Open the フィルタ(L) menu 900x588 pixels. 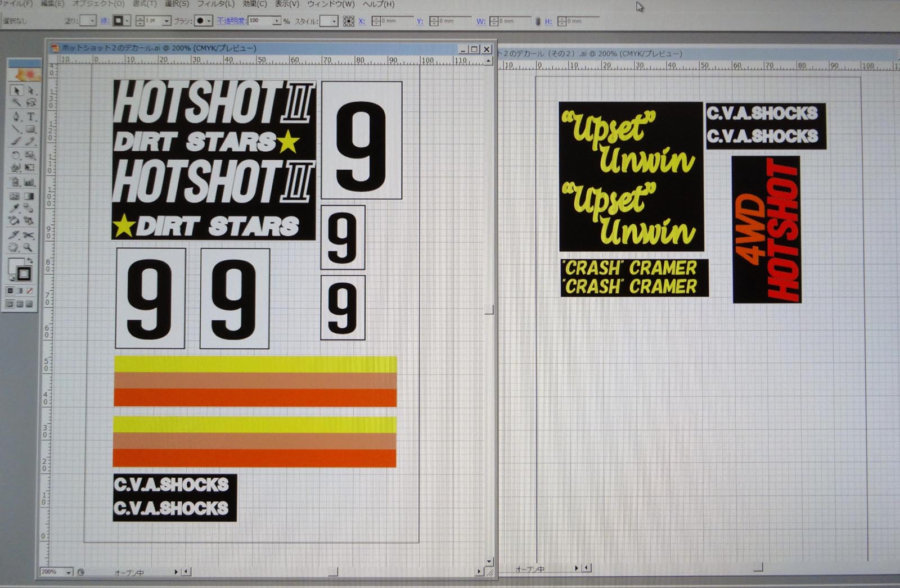pos(215,4)
